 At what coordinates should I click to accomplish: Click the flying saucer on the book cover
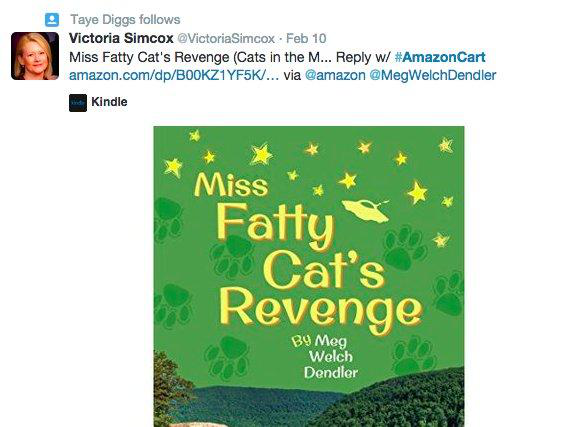point(365,210)
